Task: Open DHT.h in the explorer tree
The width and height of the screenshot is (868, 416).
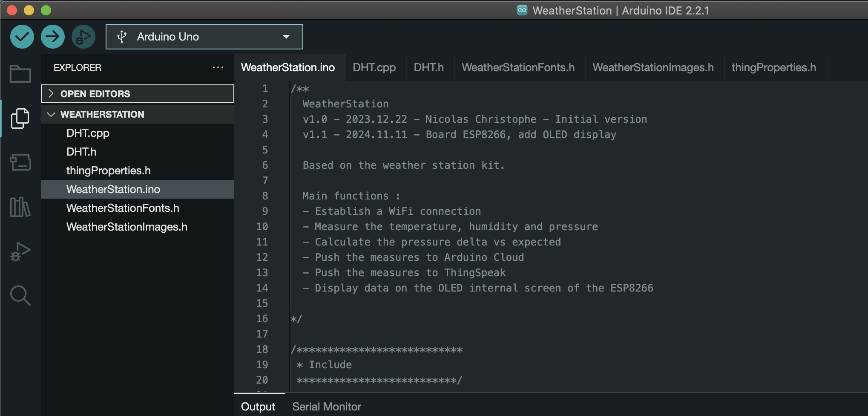Action: click(x=138, y=152)
